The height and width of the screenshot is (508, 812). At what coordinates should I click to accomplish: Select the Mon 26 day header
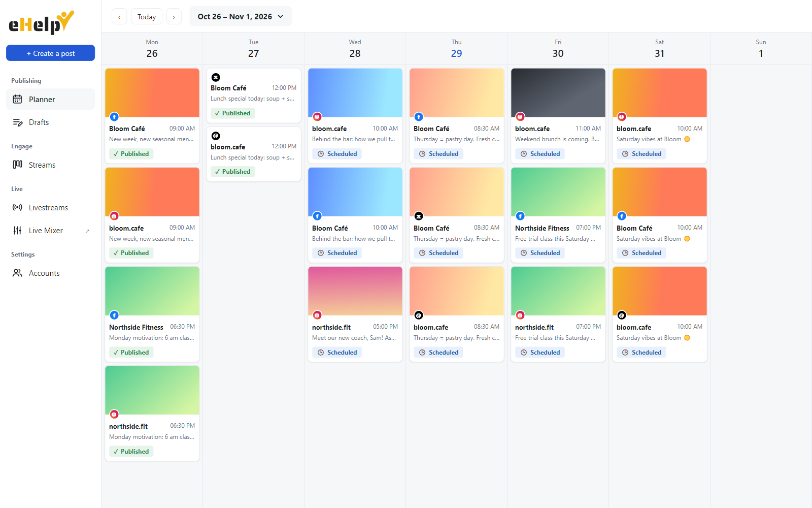tap(152, 49)
